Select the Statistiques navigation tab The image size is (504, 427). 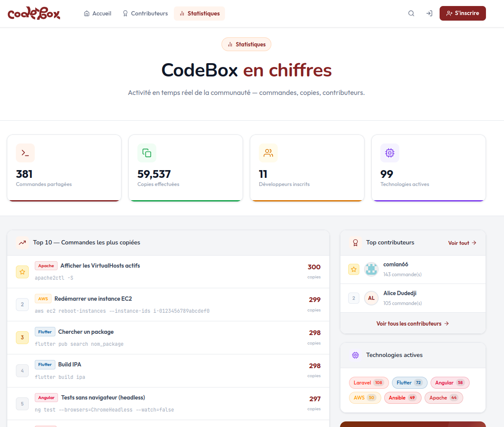point(199,13)
